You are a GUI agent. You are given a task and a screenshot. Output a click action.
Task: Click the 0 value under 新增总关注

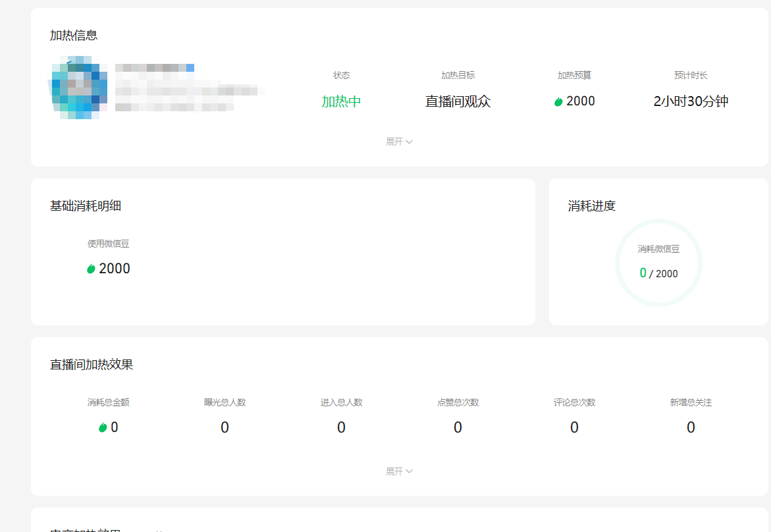tap(691, 428)
